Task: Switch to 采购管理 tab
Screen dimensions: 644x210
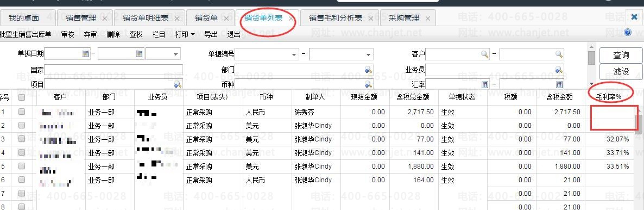Action: 404,18
